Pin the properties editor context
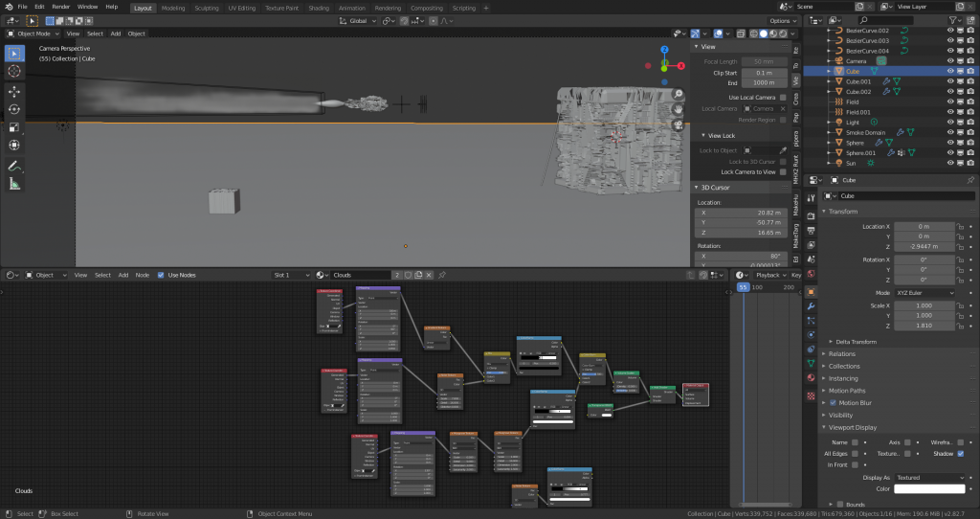This screenshot has width=980, height=519. tap(970, 180)
